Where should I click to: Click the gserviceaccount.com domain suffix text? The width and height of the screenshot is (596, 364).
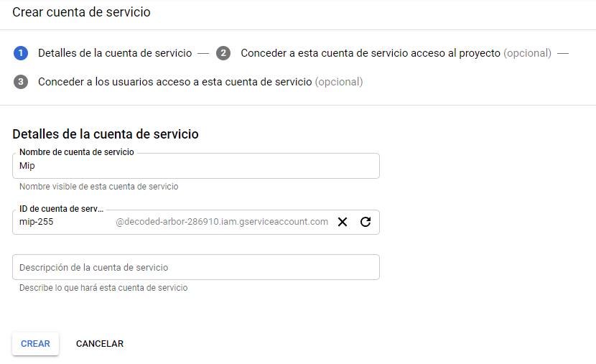(222, 222)
